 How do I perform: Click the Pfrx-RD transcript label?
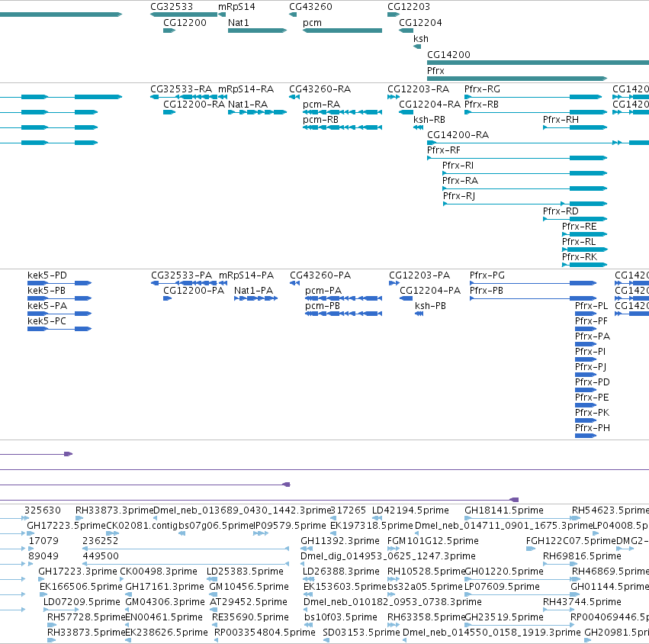[x=561, y=211]
